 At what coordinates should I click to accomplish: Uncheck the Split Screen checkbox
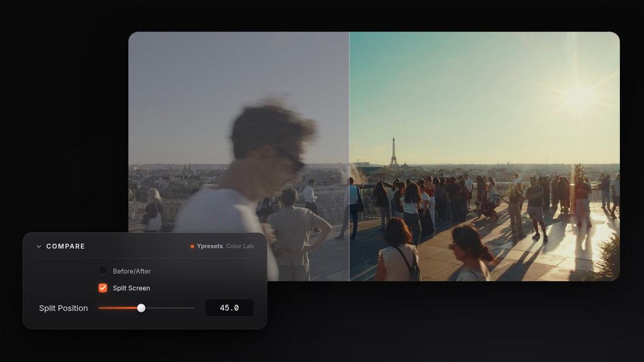click(x=102, y=288)
